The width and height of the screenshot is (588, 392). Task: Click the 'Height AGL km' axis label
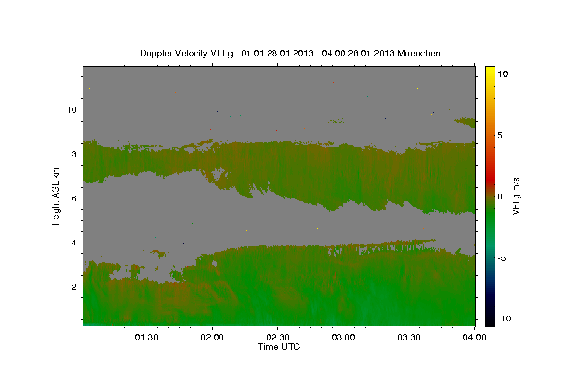tap(56, 196)
